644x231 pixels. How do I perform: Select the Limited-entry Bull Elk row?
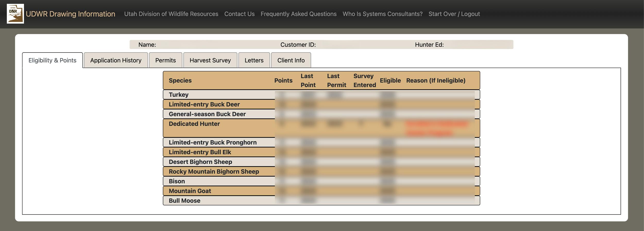(321, 152)
